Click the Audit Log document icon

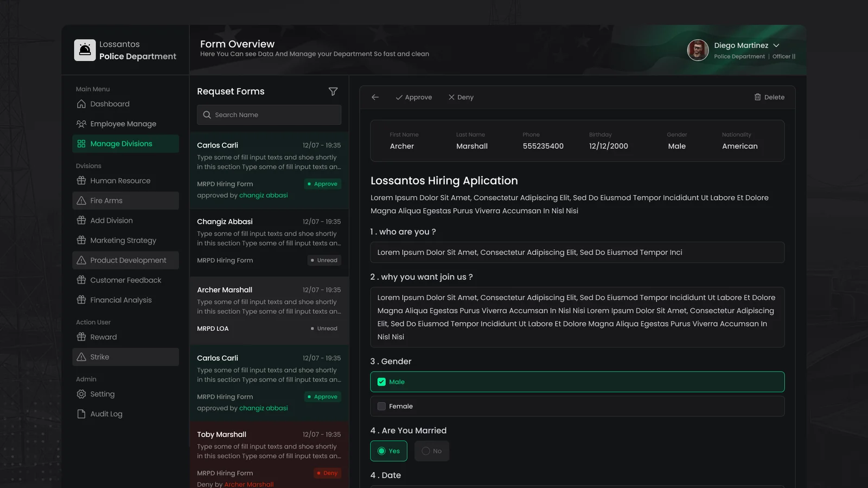[x=81, y=414]
